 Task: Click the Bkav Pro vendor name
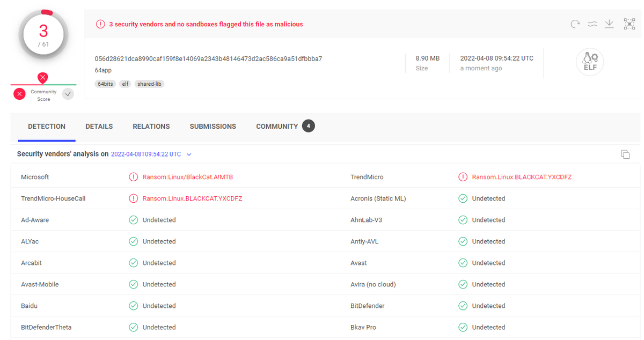coord(363,327)
